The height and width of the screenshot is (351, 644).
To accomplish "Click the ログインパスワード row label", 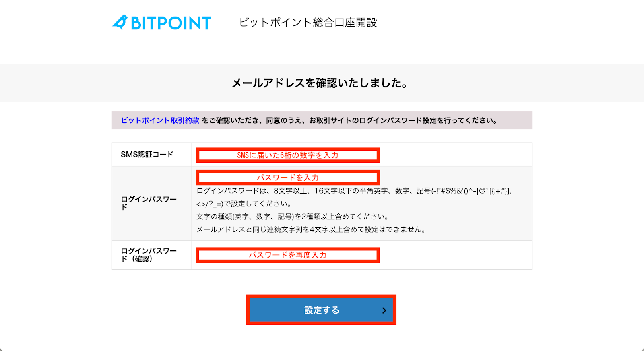I will point(149,203).
